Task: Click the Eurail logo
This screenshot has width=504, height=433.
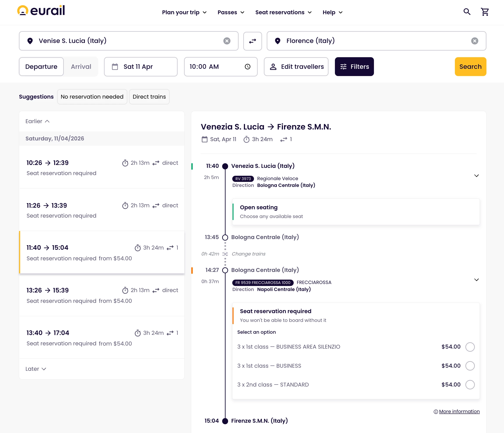Action: (41, 11)
